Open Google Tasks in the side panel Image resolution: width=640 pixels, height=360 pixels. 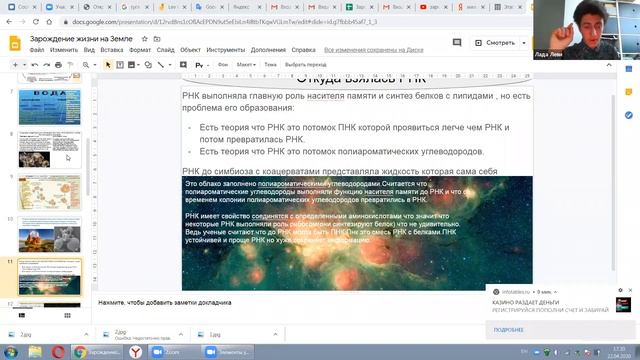tap(629, 116)
